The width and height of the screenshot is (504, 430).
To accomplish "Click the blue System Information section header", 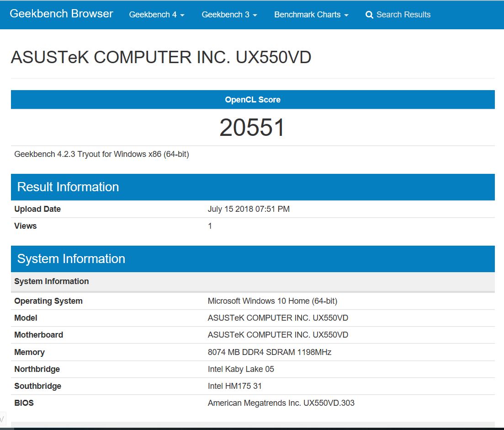I will pyautogui.click(x=253, y=259).
